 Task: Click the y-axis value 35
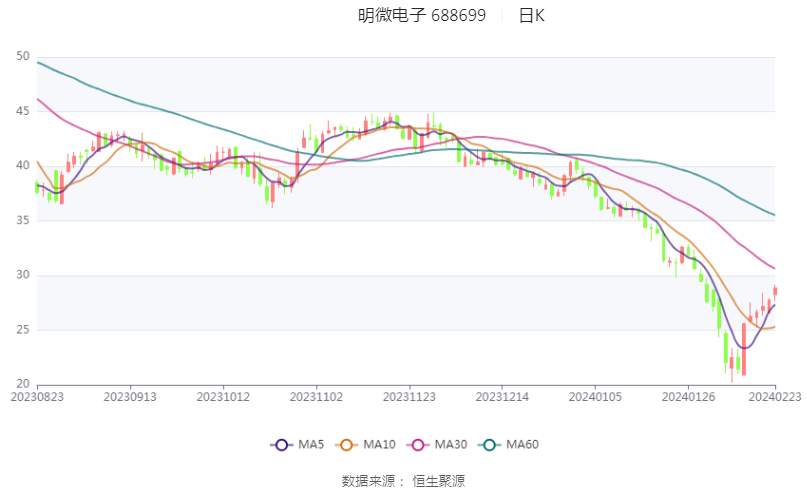coord(23,220)
